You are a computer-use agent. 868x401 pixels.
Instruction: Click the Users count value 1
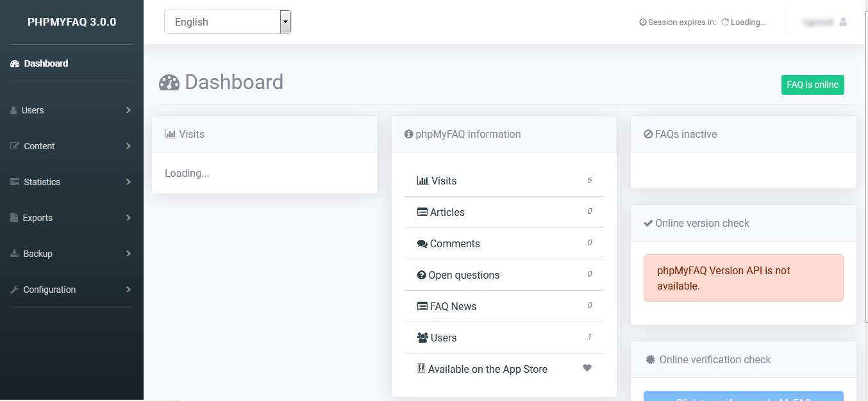pos(590,337)
